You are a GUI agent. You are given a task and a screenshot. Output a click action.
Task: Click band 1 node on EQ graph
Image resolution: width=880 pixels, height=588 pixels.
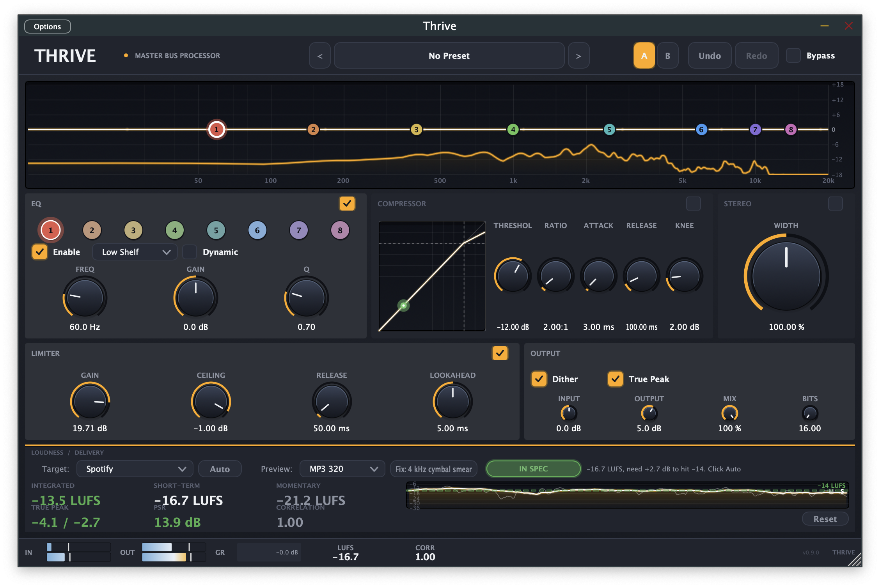coord(216,129)
